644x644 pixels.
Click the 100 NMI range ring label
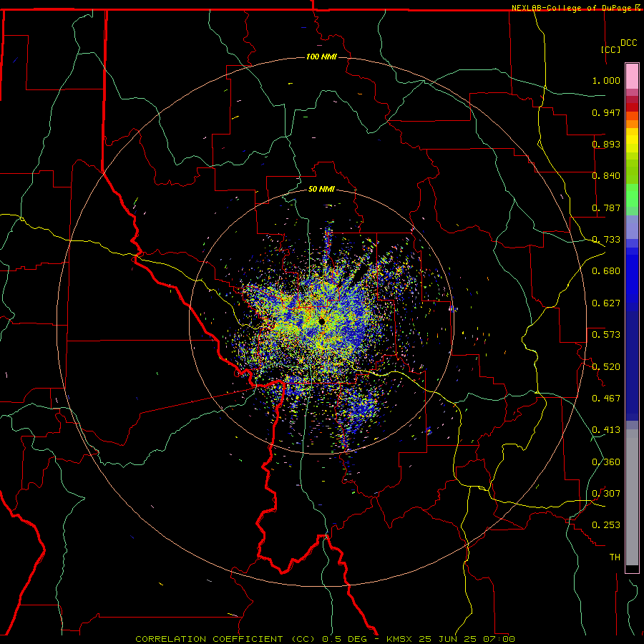[x=321, y=57]
